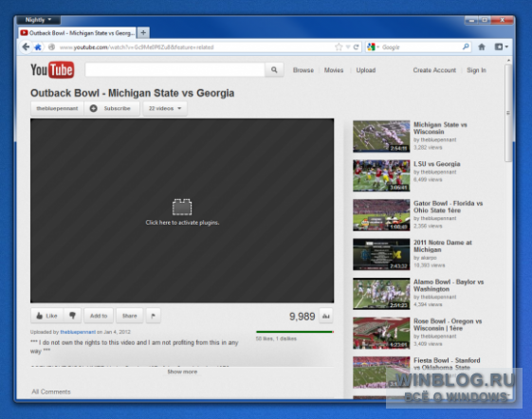Image resolution: width=532 pixels, height=419 pixels.
Task: Open 2011 Notre Dame at Michigan thumbnail
Action: 381,254
